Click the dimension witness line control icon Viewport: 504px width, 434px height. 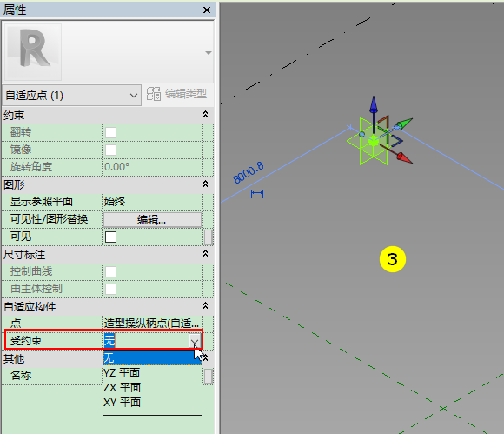(x=257, y=194)
